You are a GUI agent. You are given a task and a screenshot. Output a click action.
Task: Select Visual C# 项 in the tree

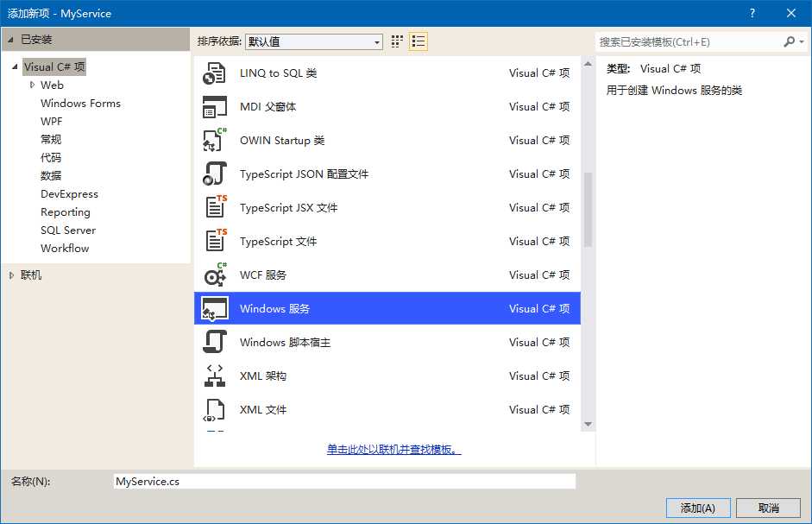[x=54, y=66]
